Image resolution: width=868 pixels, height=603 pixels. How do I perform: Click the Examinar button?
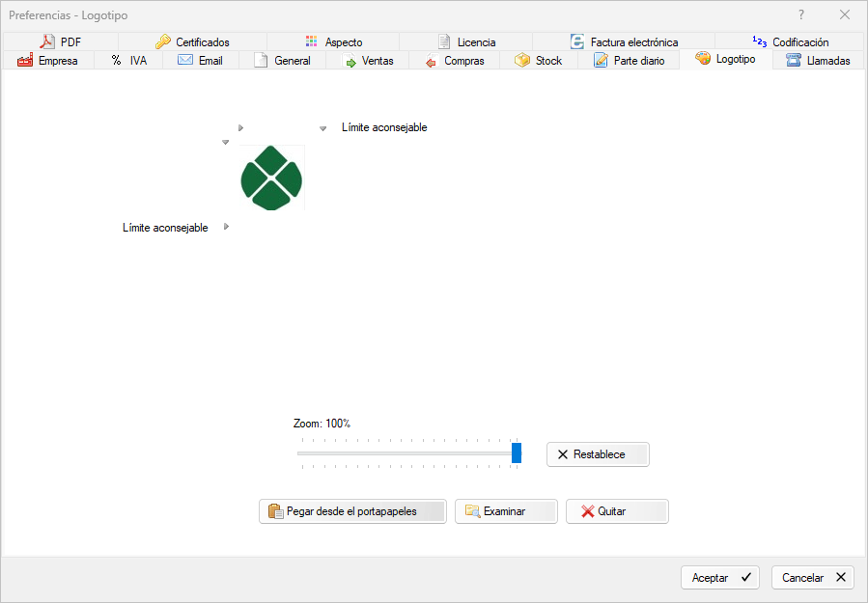click(506, 511)
